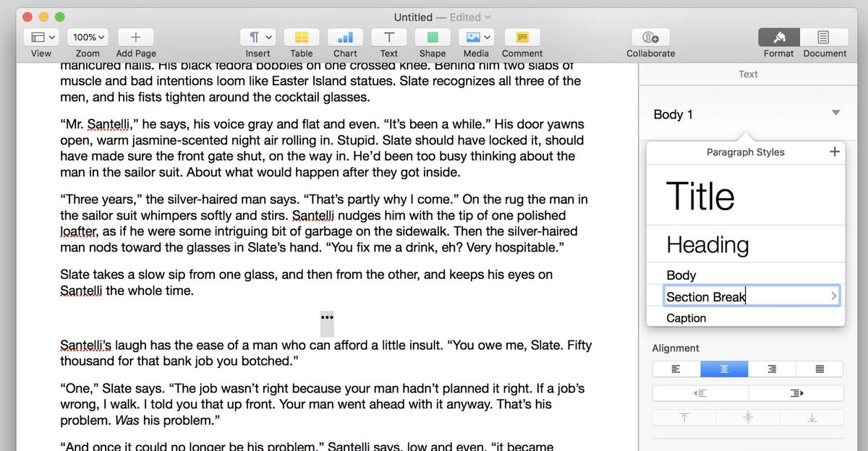Turn on justified alignment
Screen dimensions: 868x451
tap(818, 369)
